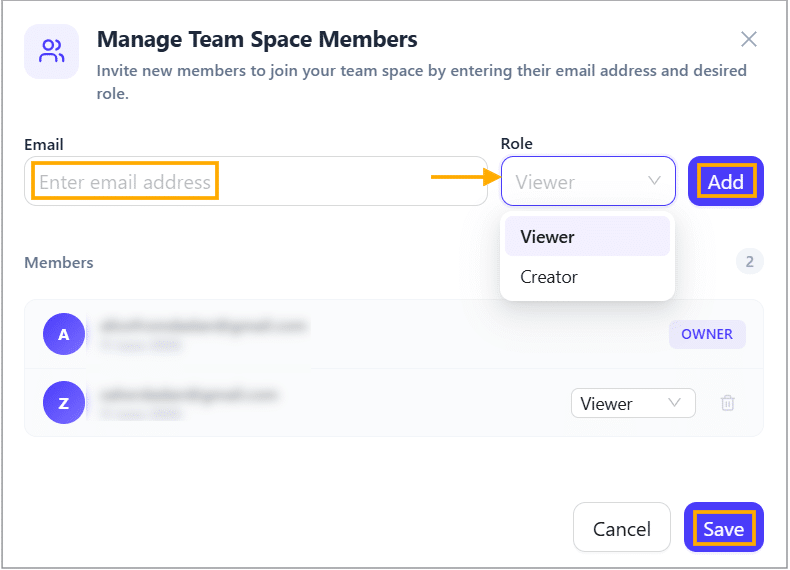Cancel the member changes

622,528
